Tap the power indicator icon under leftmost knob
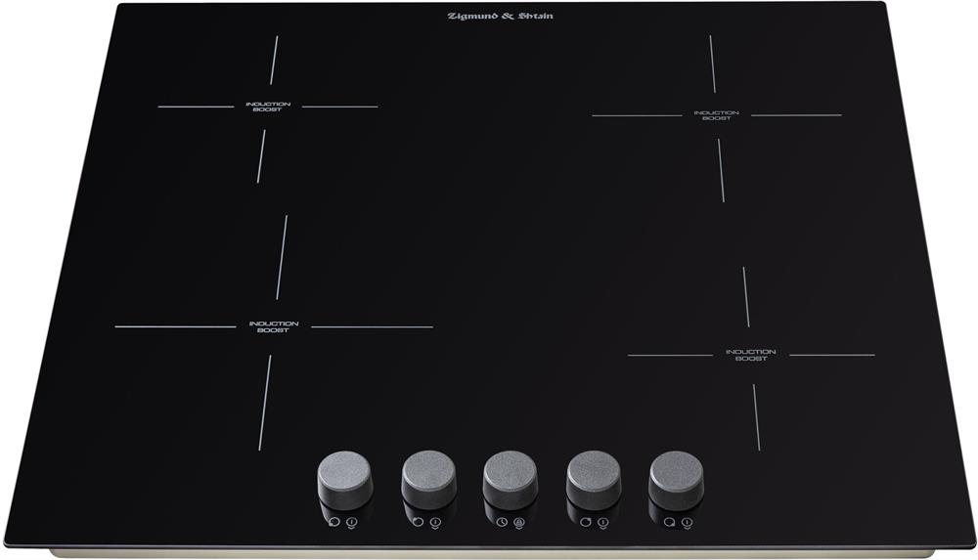Viewport: 978px width, 560px height. point(352,522)
